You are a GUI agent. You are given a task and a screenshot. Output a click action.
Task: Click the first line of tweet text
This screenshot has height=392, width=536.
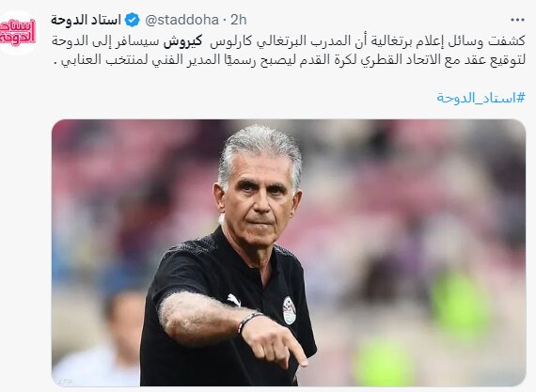pos(289,41)
